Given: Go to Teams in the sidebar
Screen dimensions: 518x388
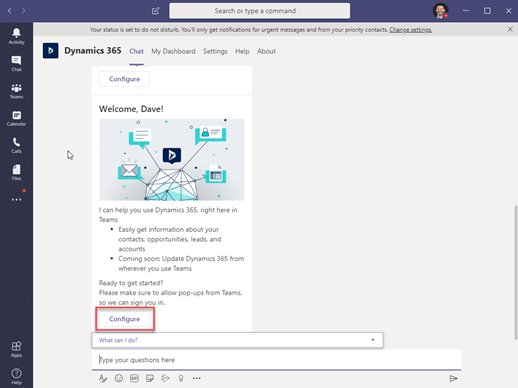Looking at the screenshot, I should [16, 91].
